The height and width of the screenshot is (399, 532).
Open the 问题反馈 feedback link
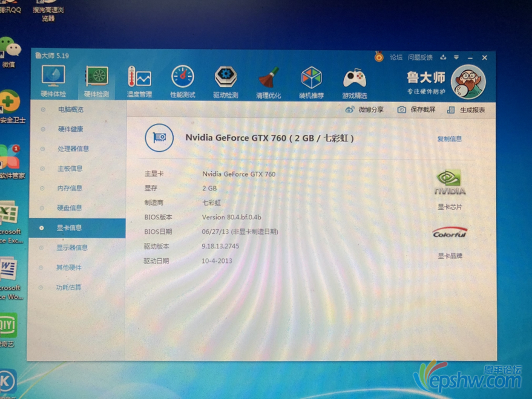[x=420, y=57]
